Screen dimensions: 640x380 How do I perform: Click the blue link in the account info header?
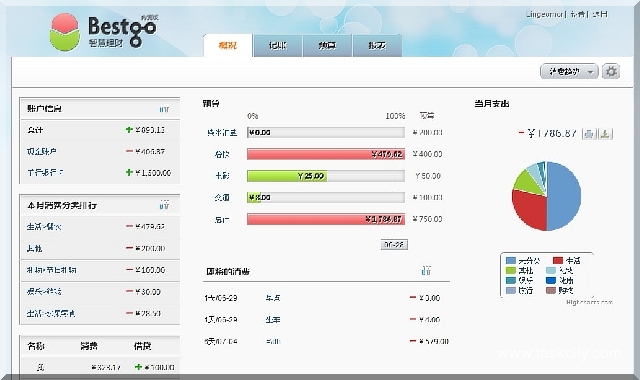tap(164, 109)
